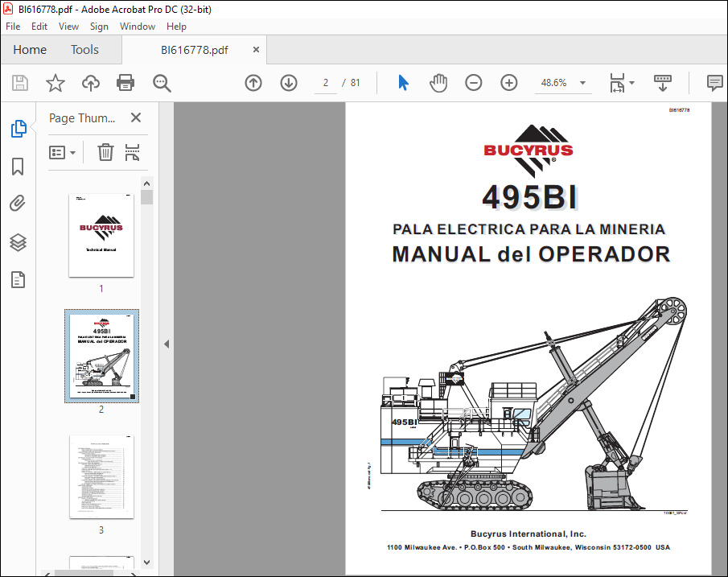Click the '495BI' heading on the page
The width and height of the screenshot is (728, 577).
pos(530,197)
